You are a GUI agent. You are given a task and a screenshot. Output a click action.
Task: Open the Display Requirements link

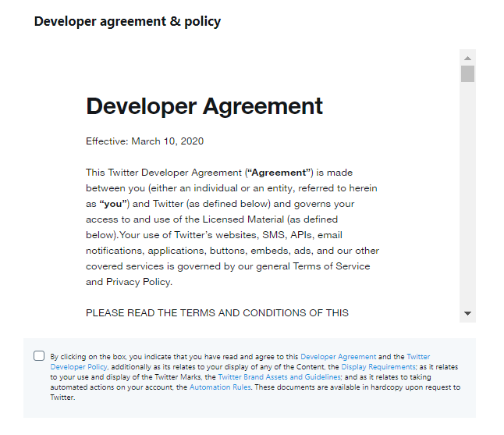378,367
